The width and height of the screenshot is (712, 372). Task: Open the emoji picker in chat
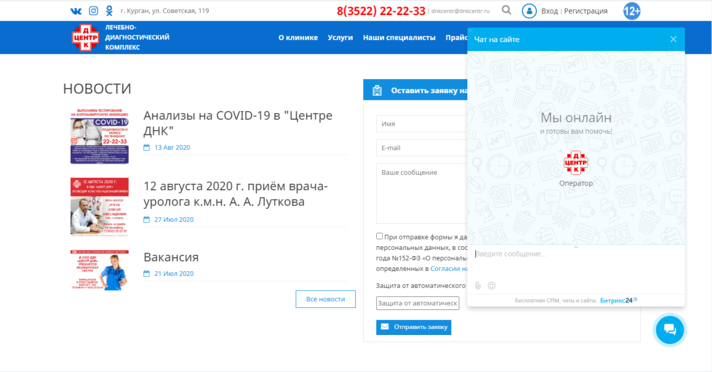point(491,286)
